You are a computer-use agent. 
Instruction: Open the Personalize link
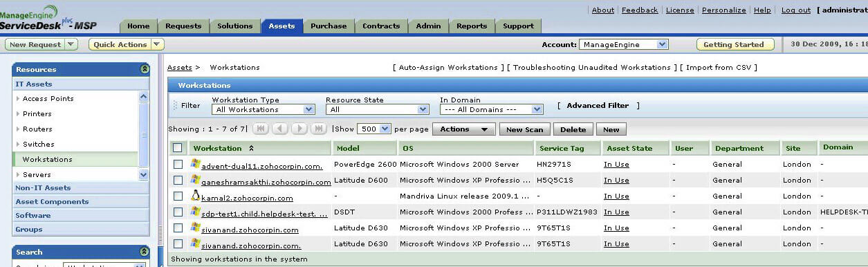(723, 10)
